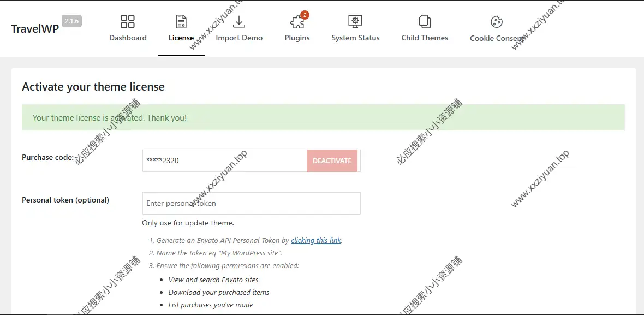
Task: Click the System Status monitor icon
Action: [355, 21]
